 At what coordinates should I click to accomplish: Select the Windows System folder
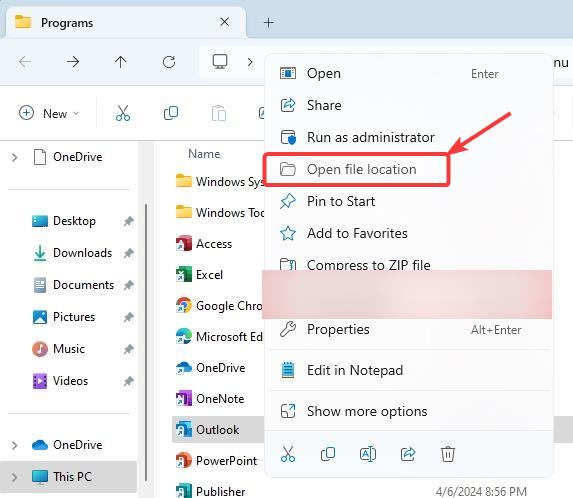click(219, 181)
